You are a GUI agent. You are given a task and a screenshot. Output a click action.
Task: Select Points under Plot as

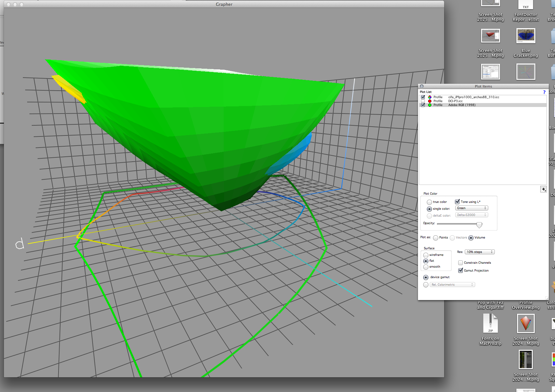coord(436,238)
